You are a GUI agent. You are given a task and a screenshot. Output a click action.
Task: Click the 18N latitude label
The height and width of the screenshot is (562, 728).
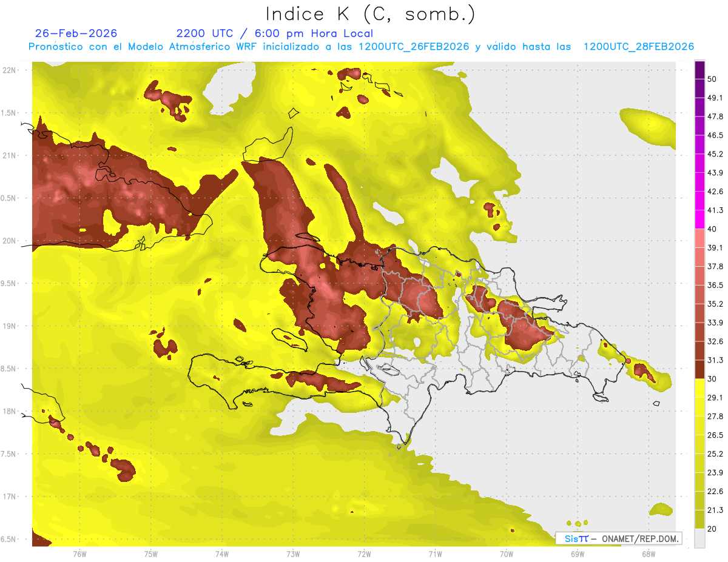10,411
